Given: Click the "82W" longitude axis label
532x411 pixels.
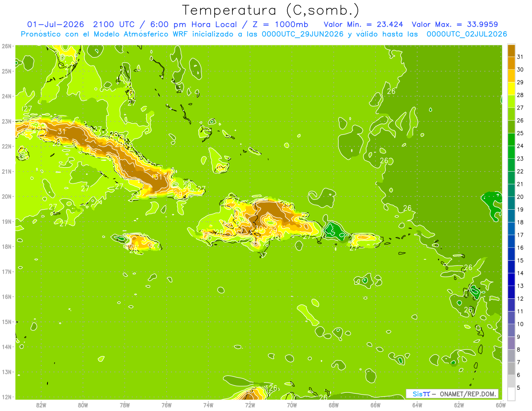Looking at the screenshot, I should pos(41,405).
